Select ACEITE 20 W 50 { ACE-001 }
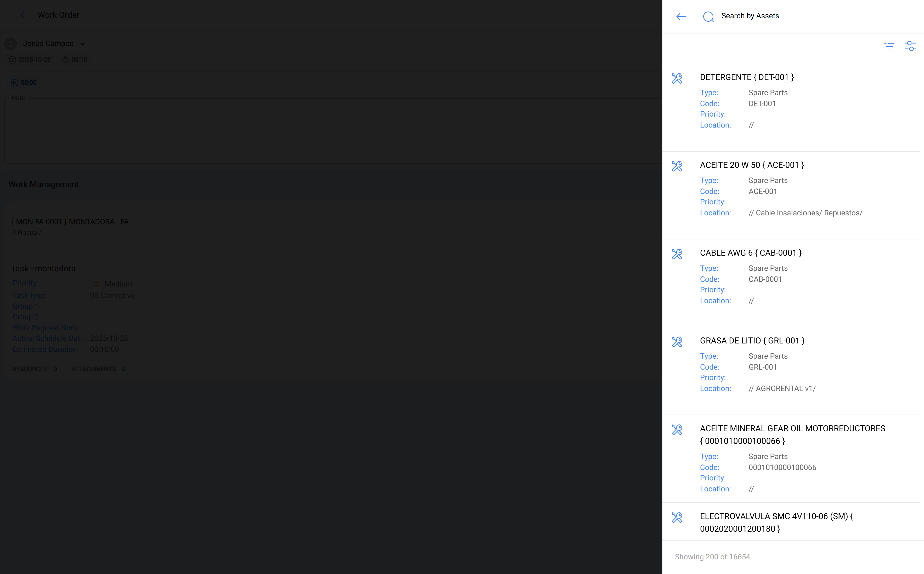The image size is (924, 574). tap(752, 165)
